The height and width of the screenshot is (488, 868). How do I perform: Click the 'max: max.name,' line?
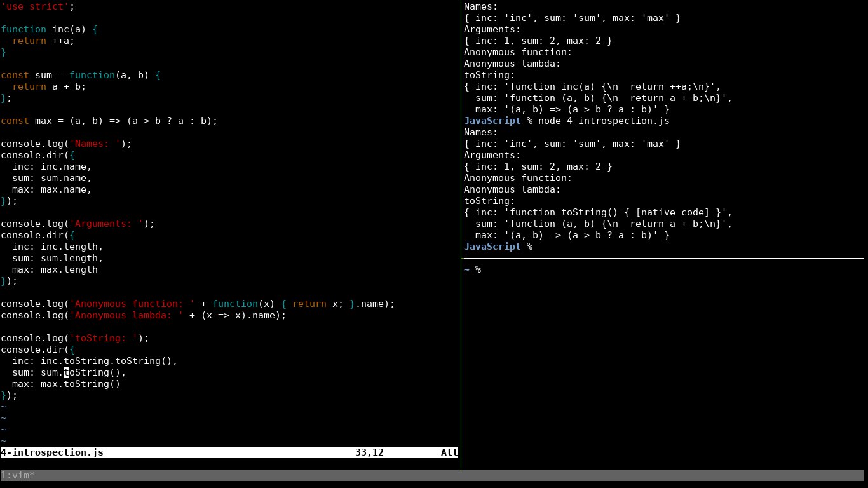(52, 189)
